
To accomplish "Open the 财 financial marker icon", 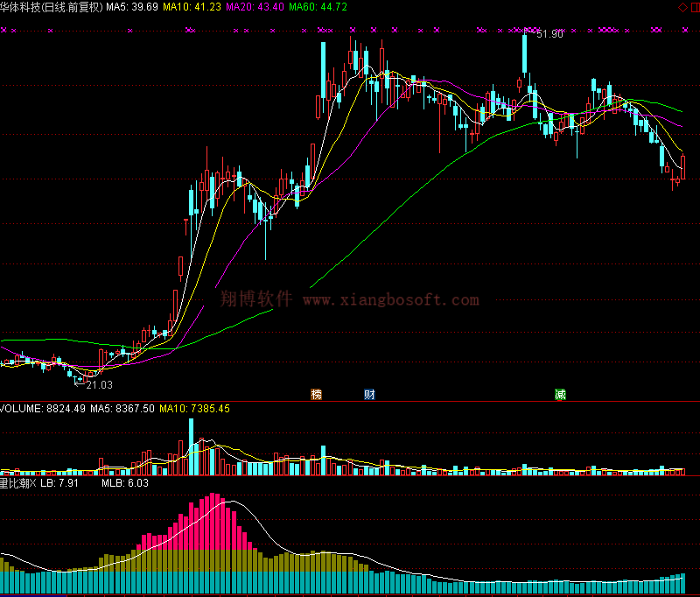I will click(369, 394).
